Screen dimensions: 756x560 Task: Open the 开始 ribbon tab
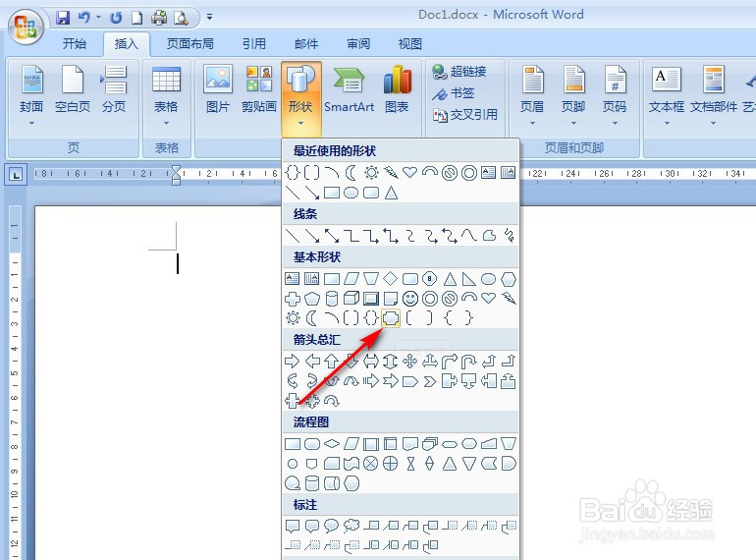[75, 44]
